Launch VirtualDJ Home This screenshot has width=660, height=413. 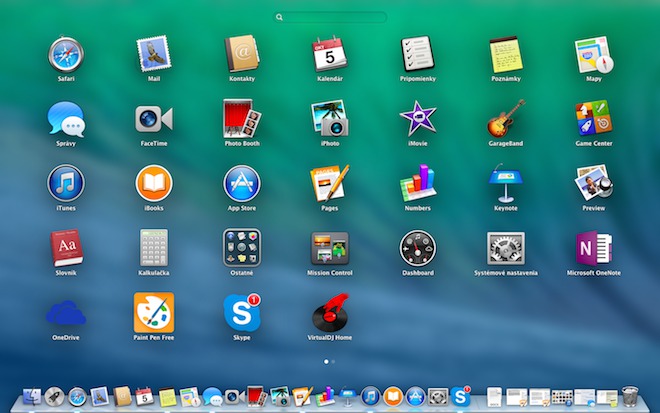[x=330, y=313]
